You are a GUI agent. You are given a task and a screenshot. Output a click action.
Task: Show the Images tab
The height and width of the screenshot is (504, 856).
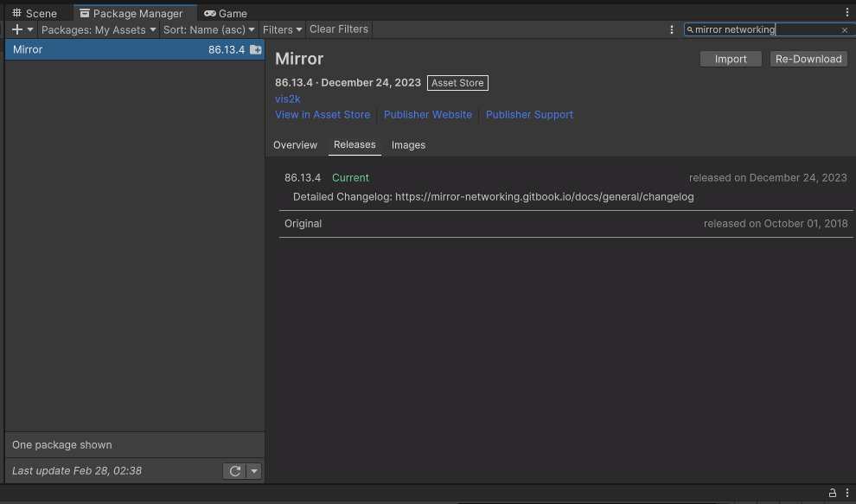pos(408,145)
